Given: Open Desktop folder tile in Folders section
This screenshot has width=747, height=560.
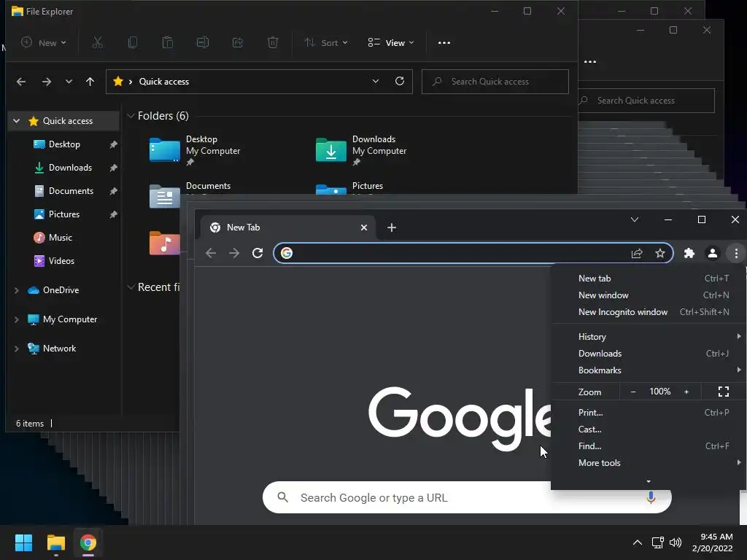Looking at the screenshot, I should point(196,150).
